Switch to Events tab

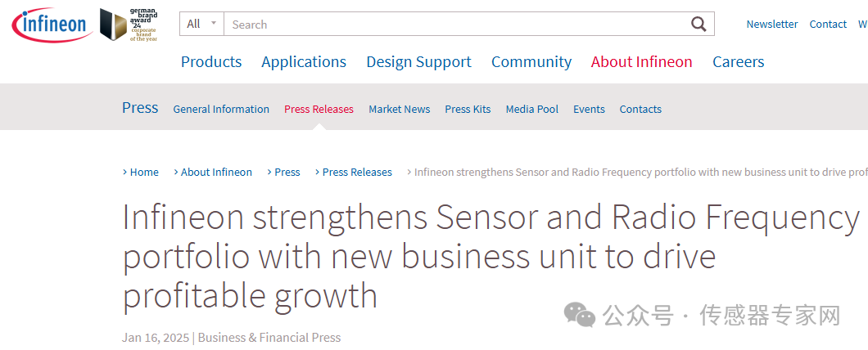(x=589, y=110)
